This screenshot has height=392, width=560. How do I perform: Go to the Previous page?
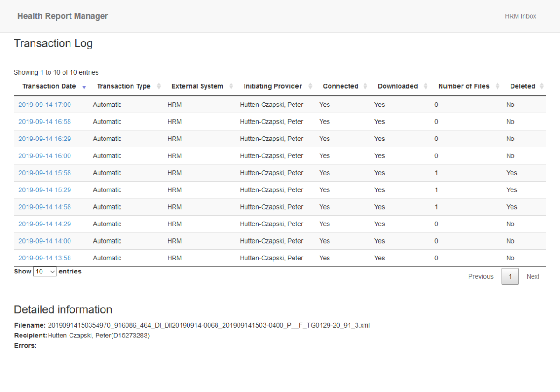pos(481,276)
